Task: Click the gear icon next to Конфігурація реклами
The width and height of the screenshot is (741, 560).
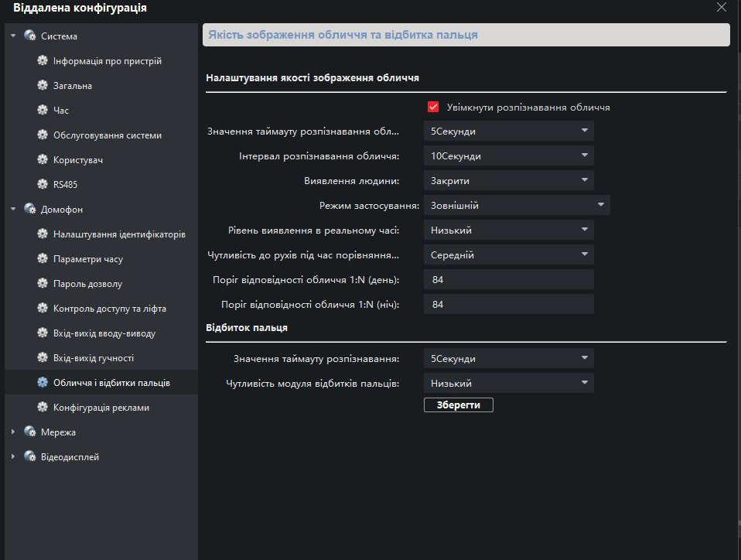Action: (43, 408)
